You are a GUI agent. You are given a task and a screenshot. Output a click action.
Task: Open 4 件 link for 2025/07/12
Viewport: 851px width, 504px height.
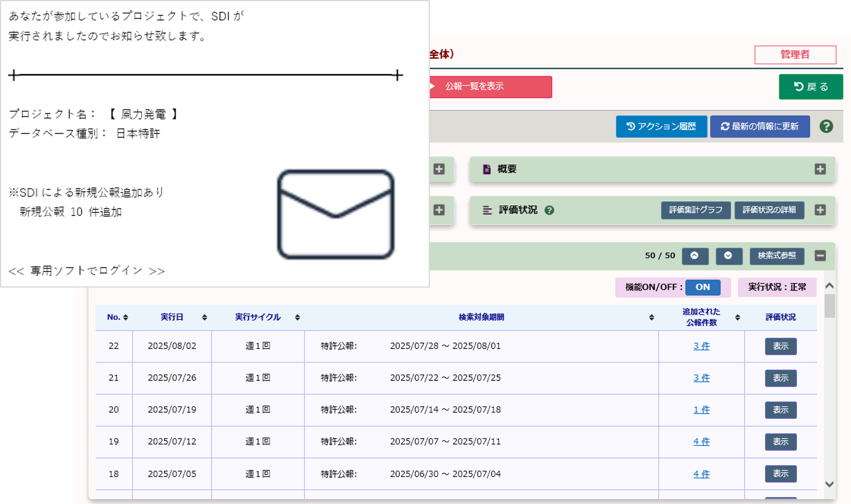click(x=702, y=441)
